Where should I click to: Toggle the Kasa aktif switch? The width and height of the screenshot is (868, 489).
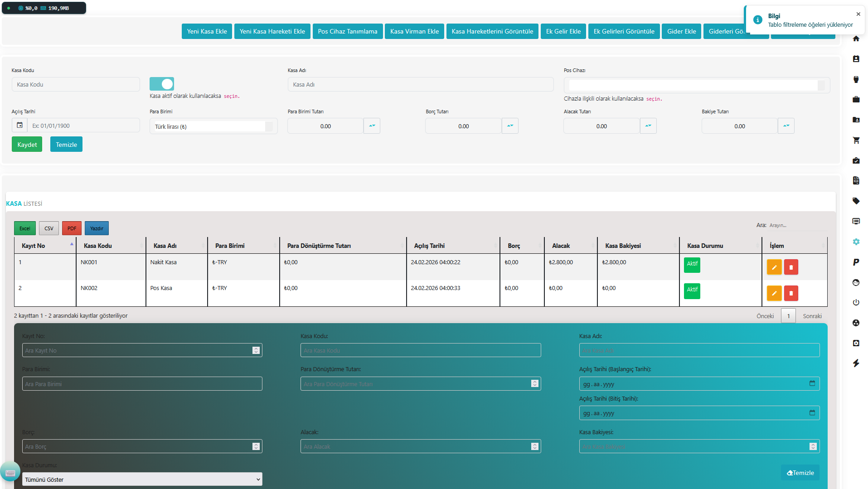pyautogui.click(x=162, y=84)
